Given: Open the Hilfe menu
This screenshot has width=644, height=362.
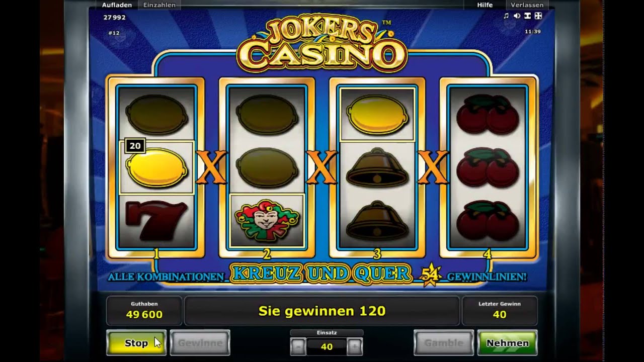Looking at the screenshot, I should 485,5.
